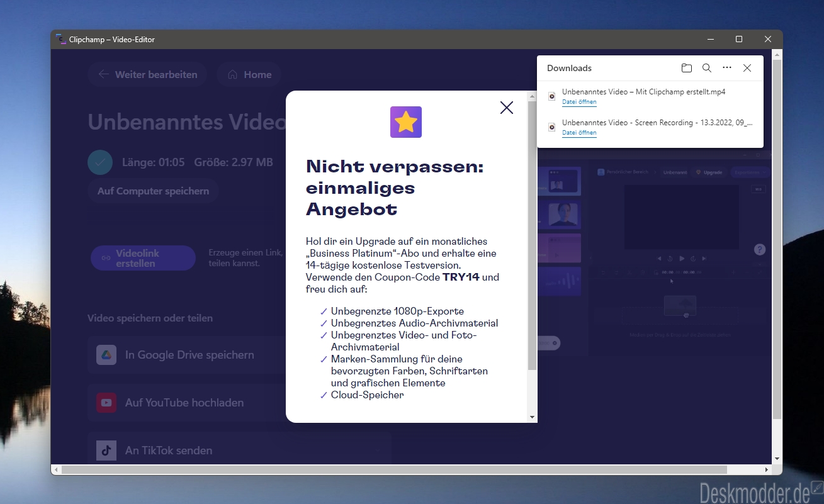Click the horizontal scrollbar left arrow
The image size is (824, 504).
coord(57,470)
